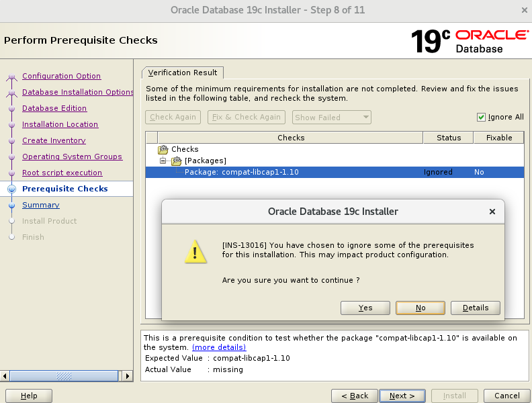
Task: Click the Checks column header
Action: [290, 138]
